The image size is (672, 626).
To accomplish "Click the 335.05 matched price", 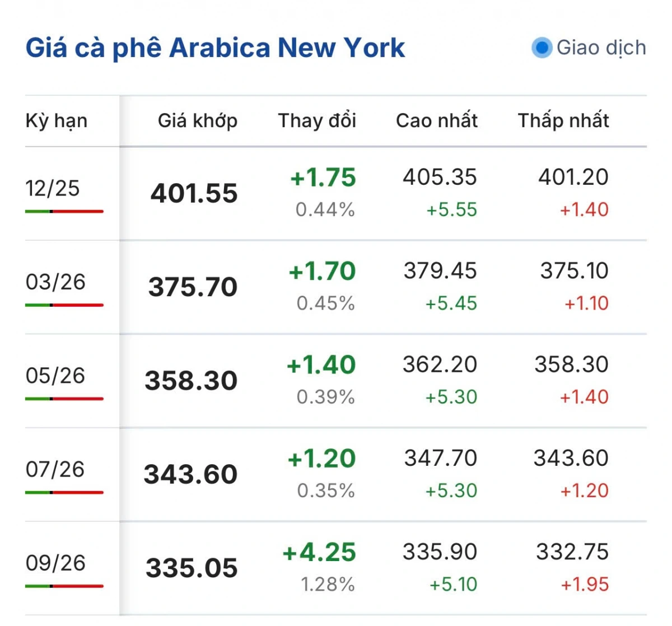I will pos(192,568).
